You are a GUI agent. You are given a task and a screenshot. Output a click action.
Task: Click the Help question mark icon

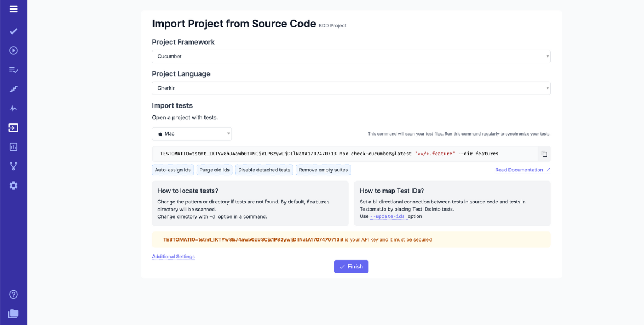pos(13,294)
